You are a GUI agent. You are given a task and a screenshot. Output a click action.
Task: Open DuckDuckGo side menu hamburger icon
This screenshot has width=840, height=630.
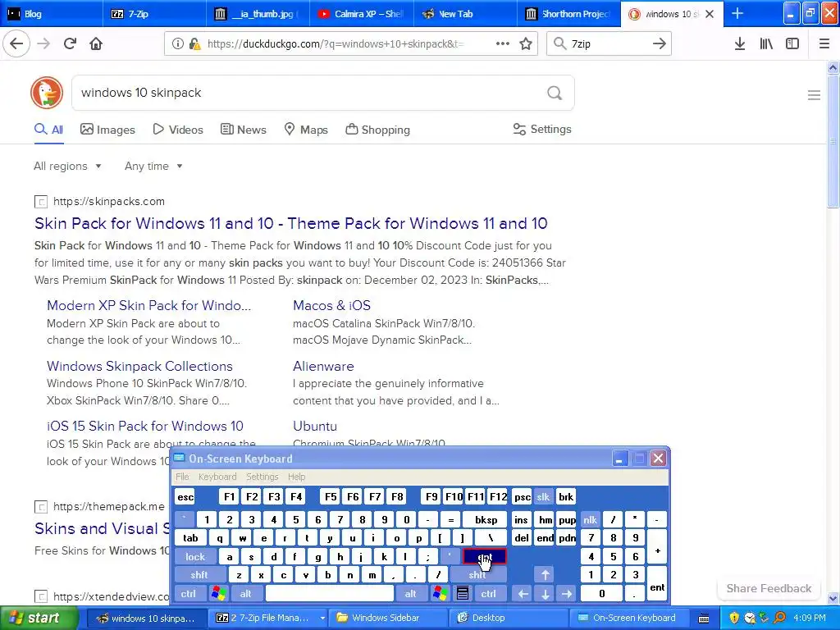coord(814,95)
